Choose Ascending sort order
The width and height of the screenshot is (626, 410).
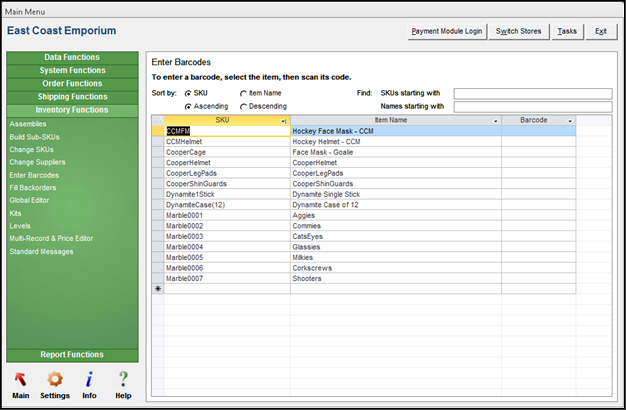pos(188,107)
